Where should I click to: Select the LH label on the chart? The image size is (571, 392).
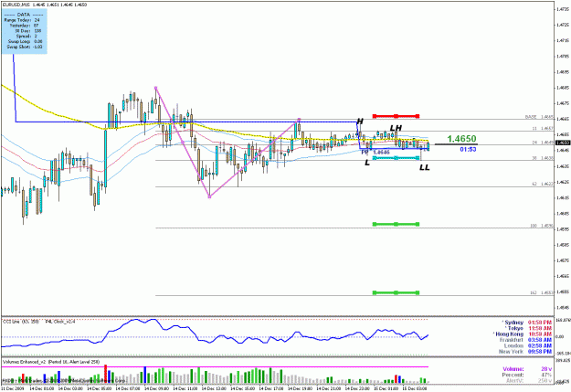(x=396, y=128)
